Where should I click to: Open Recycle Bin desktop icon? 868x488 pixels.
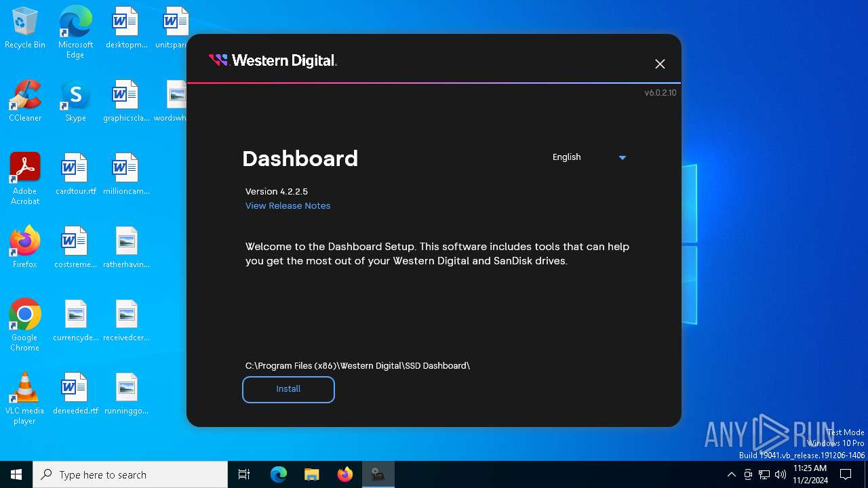click(25, 28)
